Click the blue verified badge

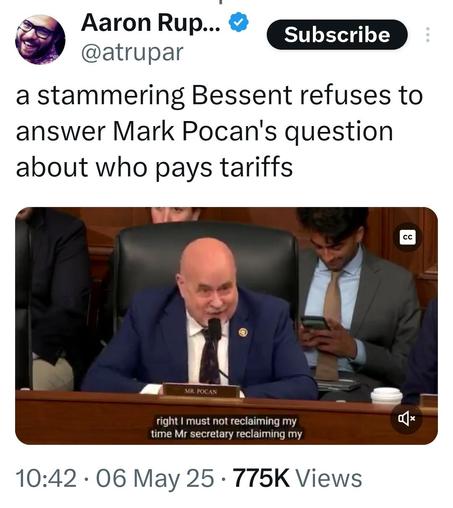tap(238, 23)
